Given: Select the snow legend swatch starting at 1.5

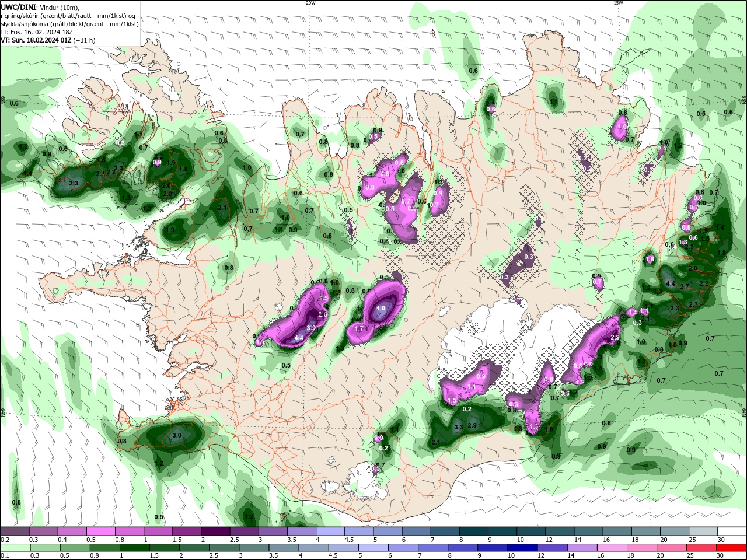Looking at the screenshot, I should pos(187,531).
